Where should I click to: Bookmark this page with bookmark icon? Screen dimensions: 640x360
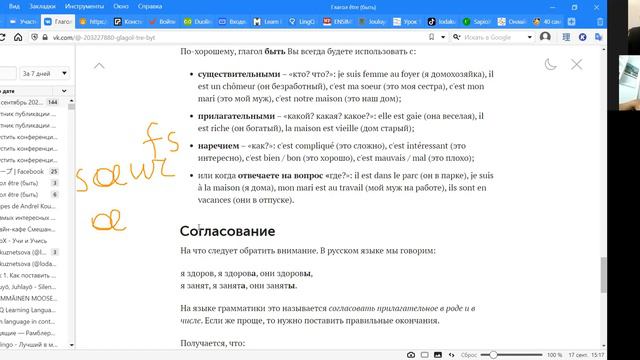point(431,37)
